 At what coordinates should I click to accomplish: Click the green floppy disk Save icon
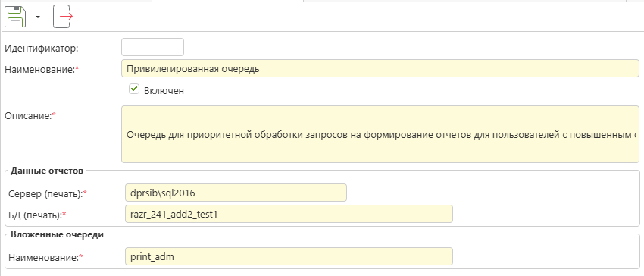15,17
